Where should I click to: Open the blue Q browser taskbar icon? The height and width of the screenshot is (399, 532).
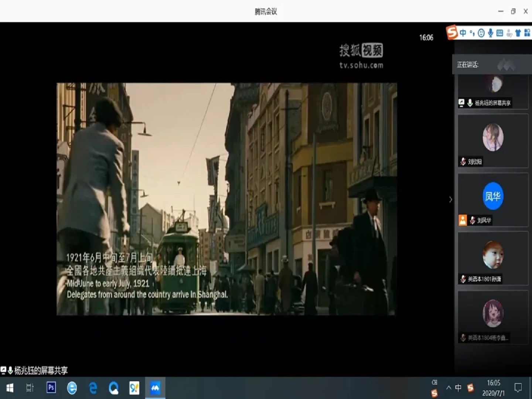(x=113, y=388)
